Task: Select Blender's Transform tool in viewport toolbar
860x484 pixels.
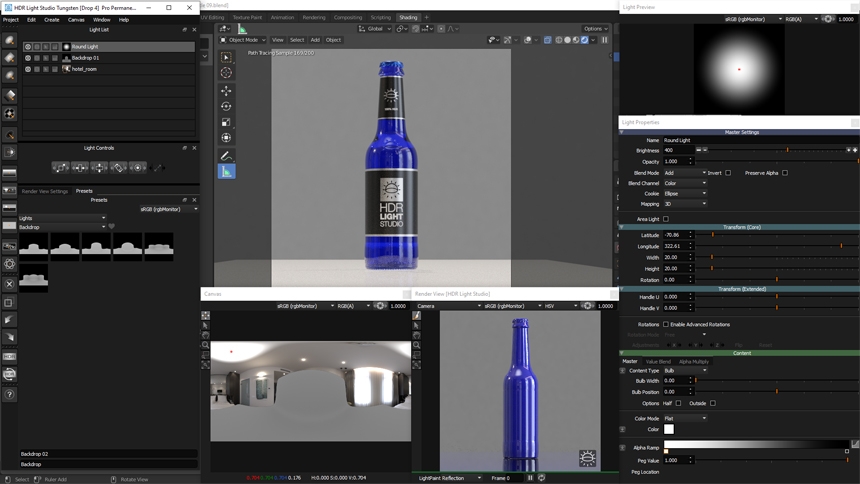Action: click(x=226, y=138)
